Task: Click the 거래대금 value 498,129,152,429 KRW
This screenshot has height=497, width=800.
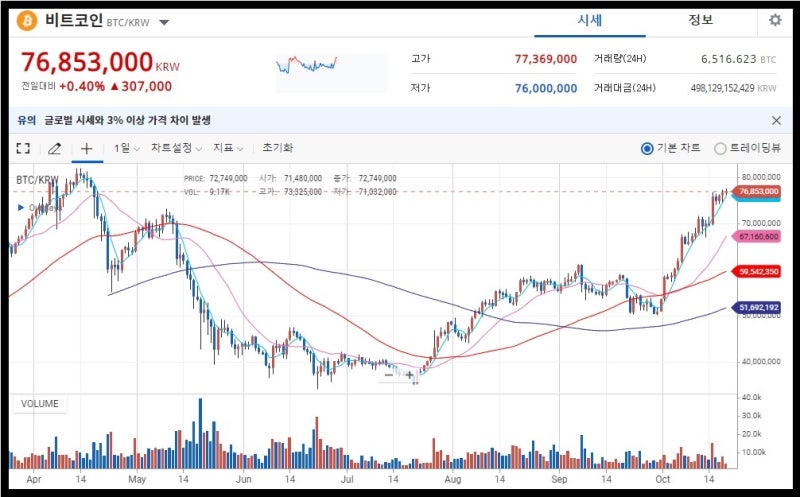Action: click(x=733, y=88)
